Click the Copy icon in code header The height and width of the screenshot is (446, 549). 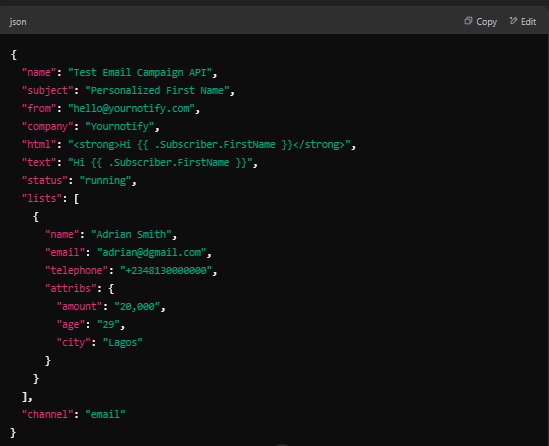pos(468,21)
